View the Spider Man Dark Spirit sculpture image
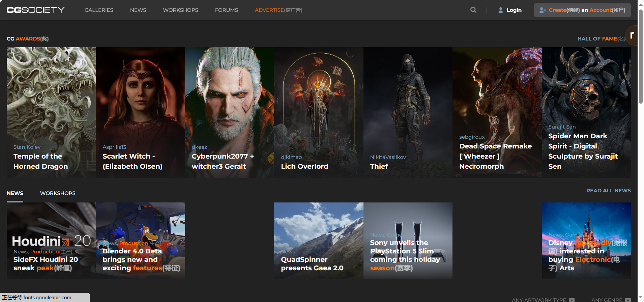Viewport: 644px width, 302px height. (x=586, y=113)
